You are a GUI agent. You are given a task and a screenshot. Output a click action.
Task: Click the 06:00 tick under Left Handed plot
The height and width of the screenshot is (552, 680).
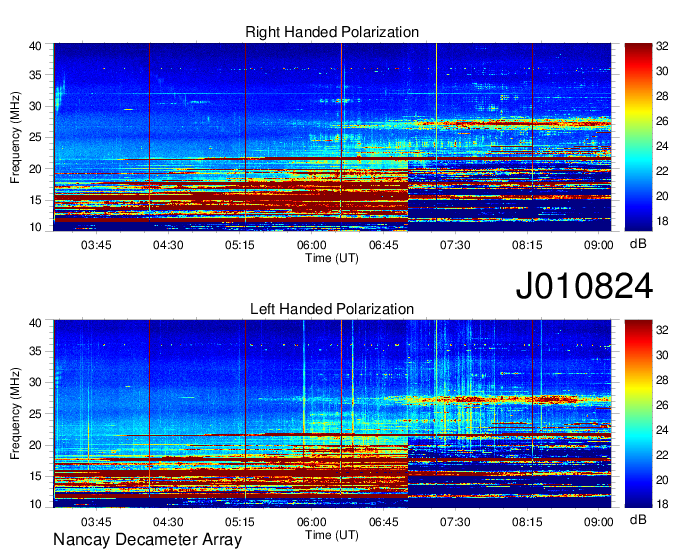click(311, 522)
